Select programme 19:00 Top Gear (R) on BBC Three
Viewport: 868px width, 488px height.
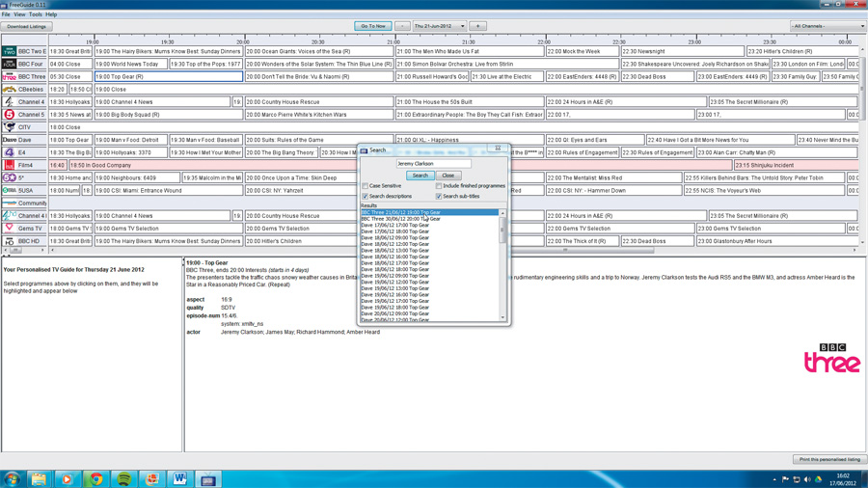(x=168, y=77)
